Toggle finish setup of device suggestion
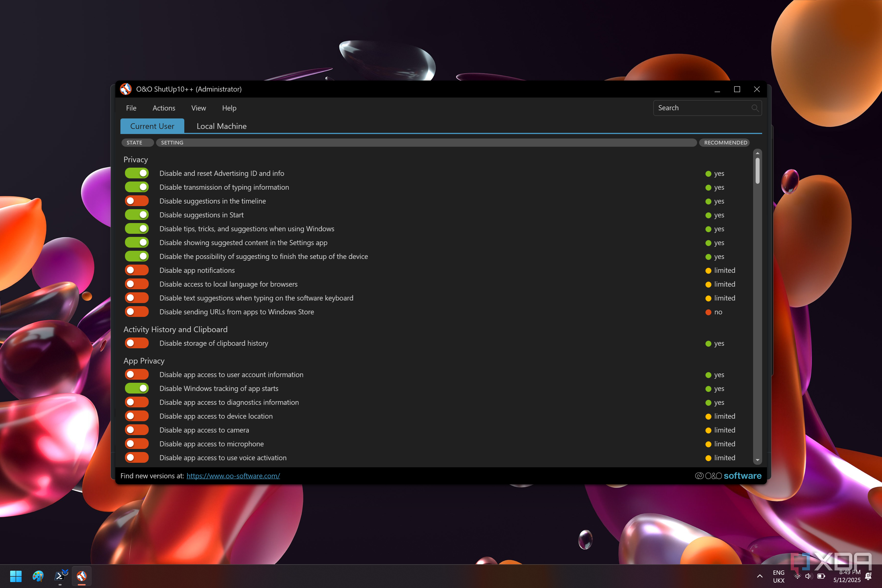 (x=137, y=256)
